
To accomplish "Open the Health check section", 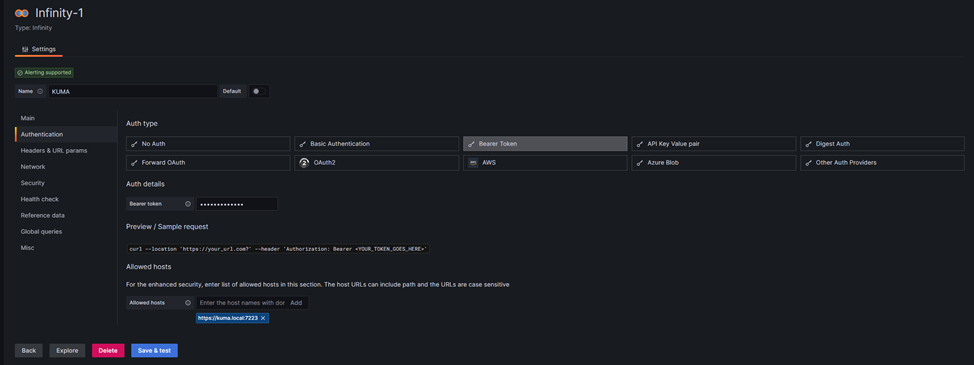I will point(40,199).
